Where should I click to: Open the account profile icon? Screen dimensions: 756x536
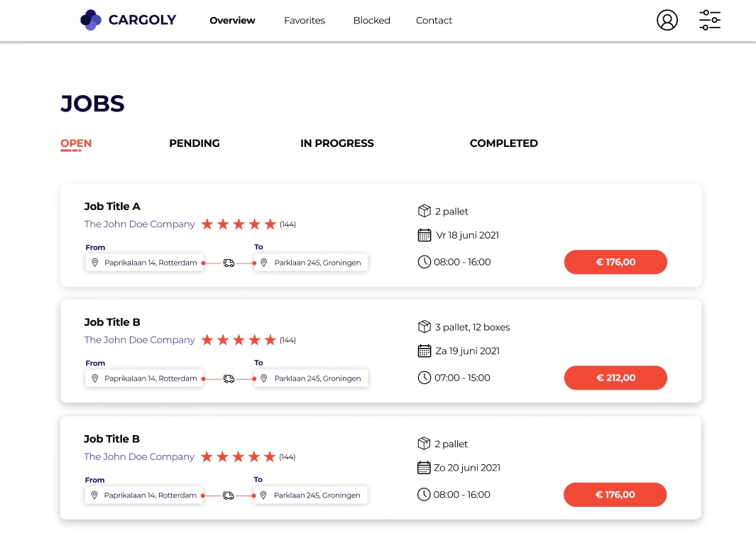point(667,20)
